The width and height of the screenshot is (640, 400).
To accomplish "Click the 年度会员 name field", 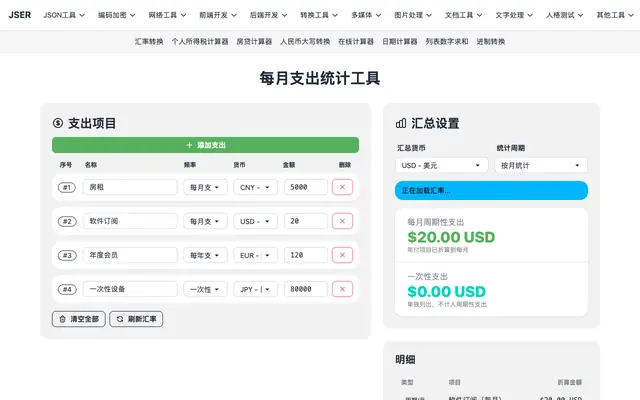I will pos(130,255).
